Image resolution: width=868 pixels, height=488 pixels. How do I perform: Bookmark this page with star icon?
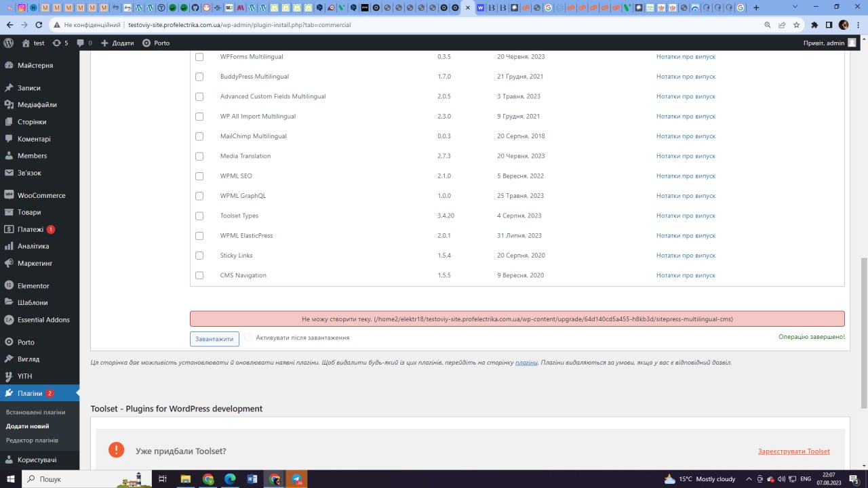coord(796,24)
